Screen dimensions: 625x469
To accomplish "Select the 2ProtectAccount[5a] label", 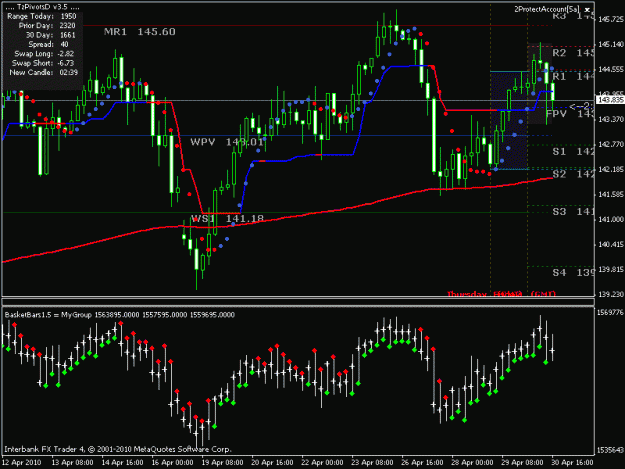I will pos(546,9).
